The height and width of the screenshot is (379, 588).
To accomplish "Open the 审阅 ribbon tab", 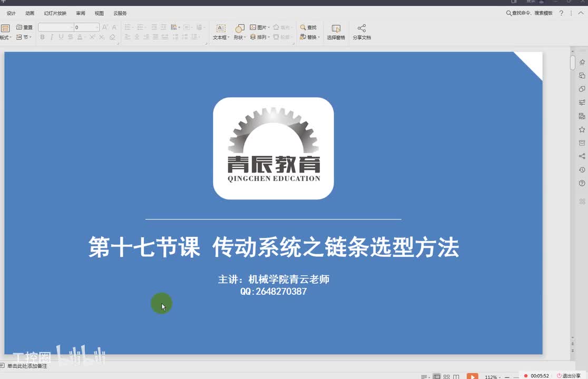I will 81,13.
